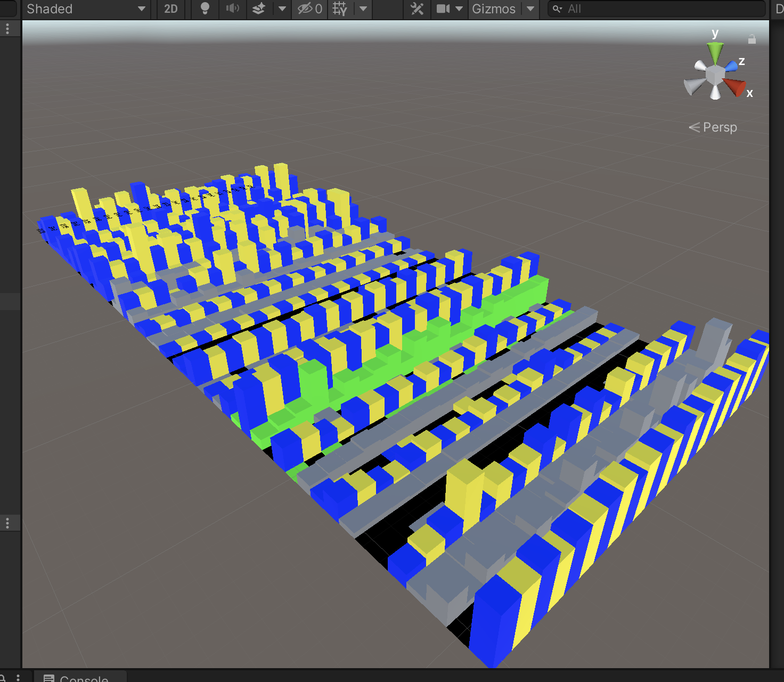784x682 pixels.
Task: Toggle hidden objects visibility eye icon
Action: click(x=309, y=9)
